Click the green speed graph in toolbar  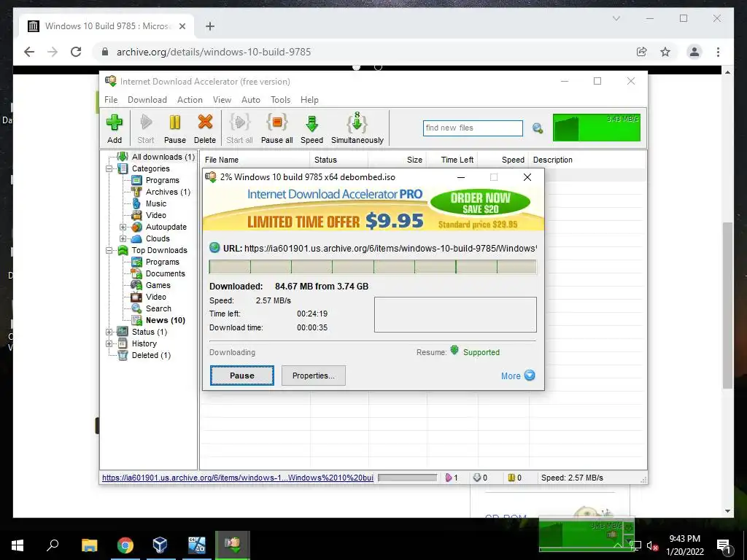(x=597, y=127)
